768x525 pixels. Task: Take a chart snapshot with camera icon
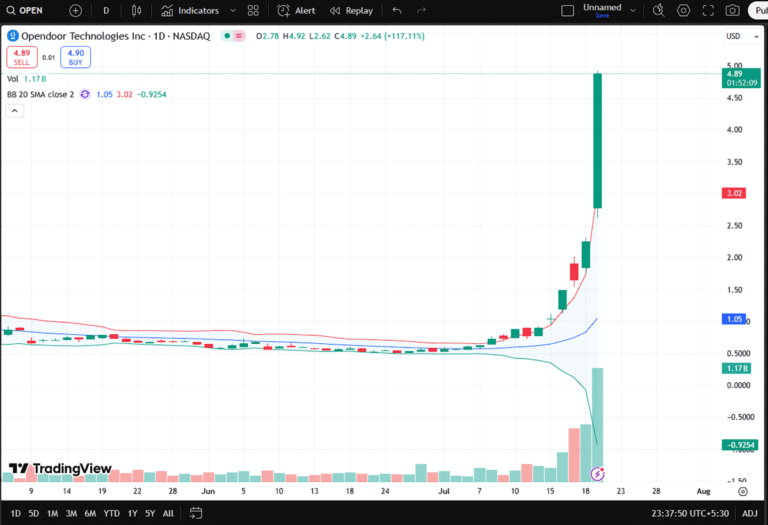click(x=733, y=10)
